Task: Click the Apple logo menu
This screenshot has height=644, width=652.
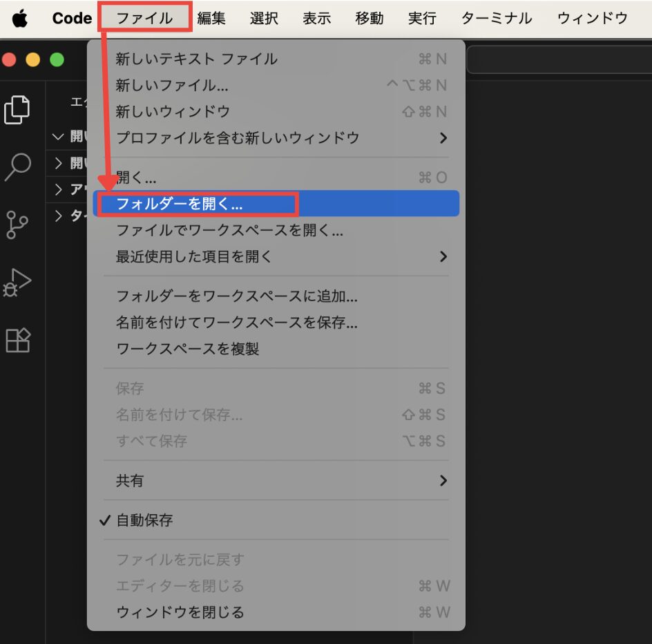Action: point(20,19)
